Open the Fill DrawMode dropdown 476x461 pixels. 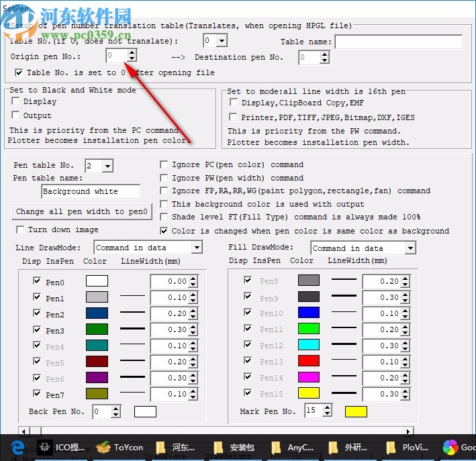pyautogui.click(x=410, y=248)
